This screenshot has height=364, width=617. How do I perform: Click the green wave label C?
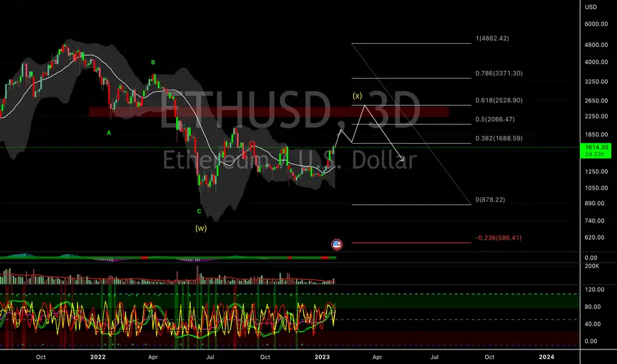tap(199, 211)
